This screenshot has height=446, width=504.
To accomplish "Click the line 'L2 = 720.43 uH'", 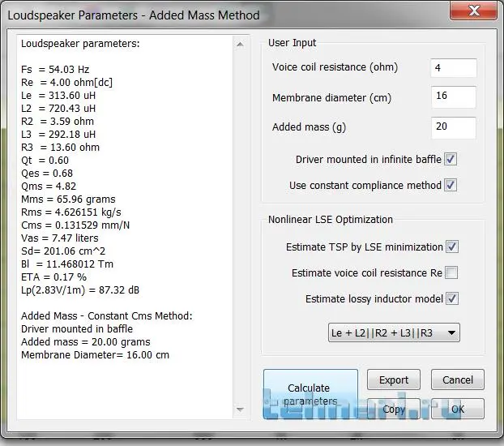I will (x=58, y=108).
